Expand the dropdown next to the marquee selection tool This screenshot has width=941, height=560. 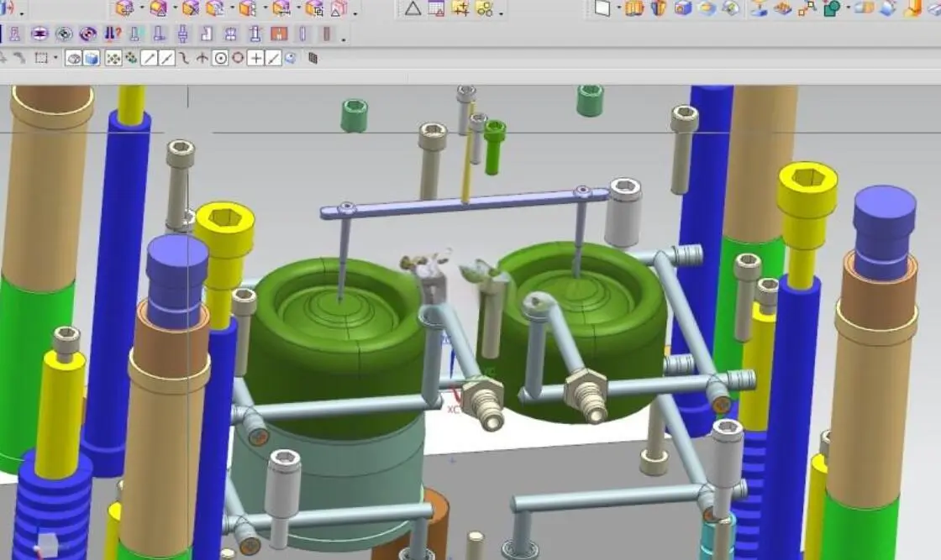tap(55, 59)
